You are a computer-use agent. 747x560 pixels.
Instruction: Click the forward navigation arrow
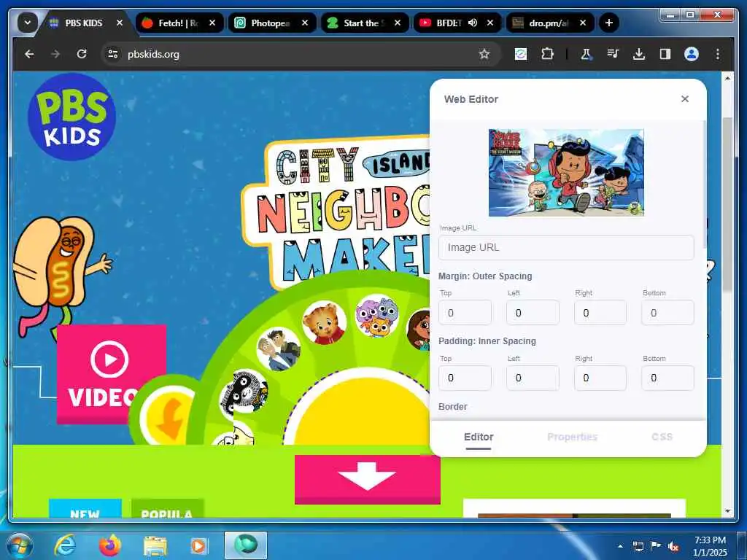[55, 54]
